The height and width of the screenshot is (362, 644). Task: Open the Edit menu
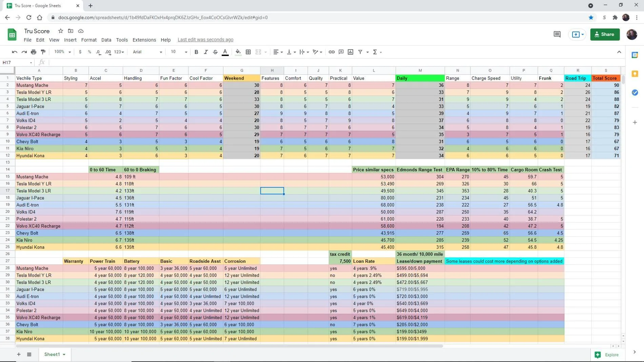pos(40,40)
